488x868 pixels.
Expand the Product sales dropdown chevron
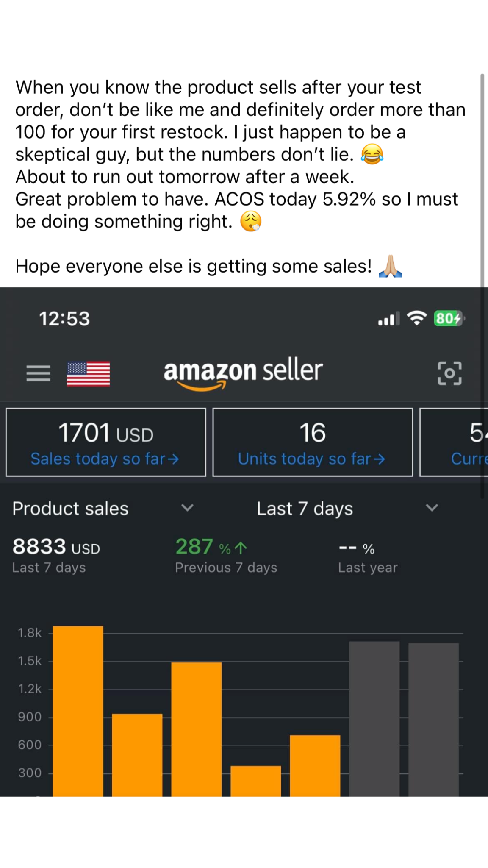pyautogui.click(x=187, y=508)
